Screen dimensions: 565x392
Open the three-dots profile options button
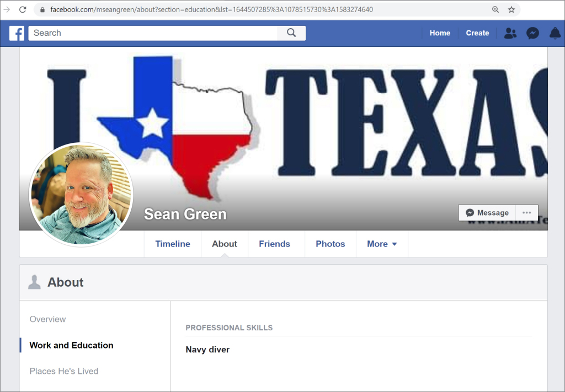click(526, 213)
